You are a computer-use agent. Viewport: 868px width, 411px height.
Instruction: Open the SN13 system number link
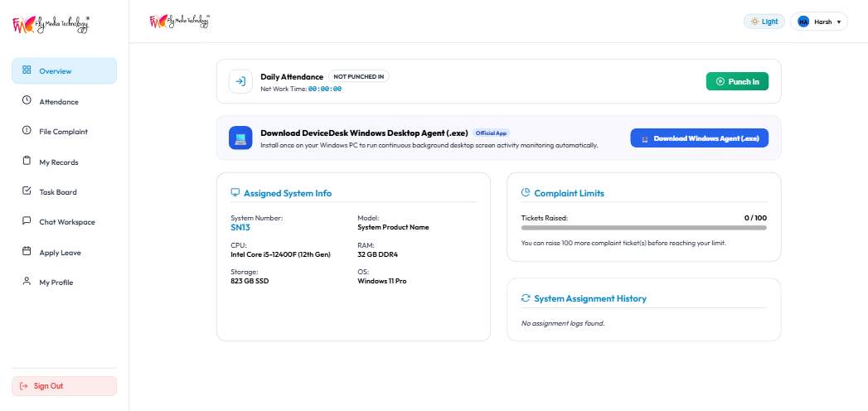coord(240,227)
